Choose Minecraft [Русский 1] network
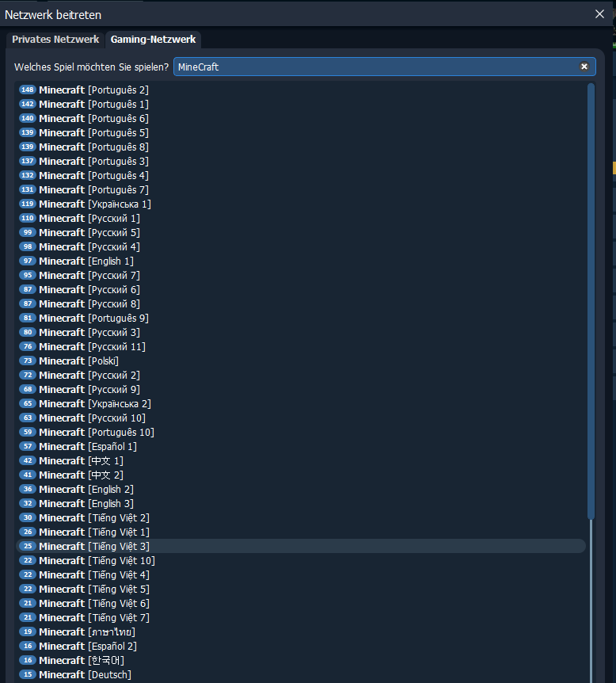This screenshot has height=683, width=616. pos(301,218)
